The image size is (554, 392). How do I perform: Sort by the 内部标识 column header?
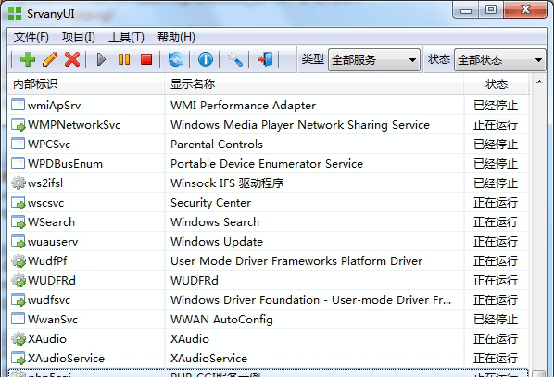(86, 84)
